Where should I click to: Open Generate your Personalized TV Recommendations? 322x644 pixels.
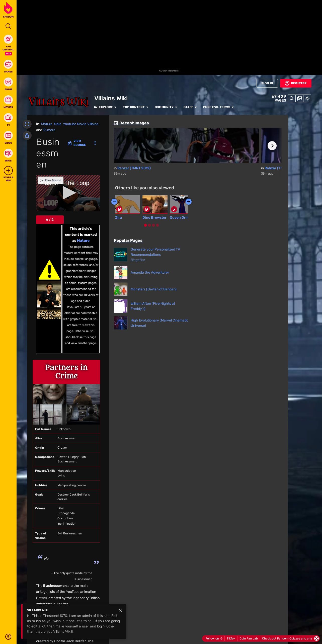point(155,252)
